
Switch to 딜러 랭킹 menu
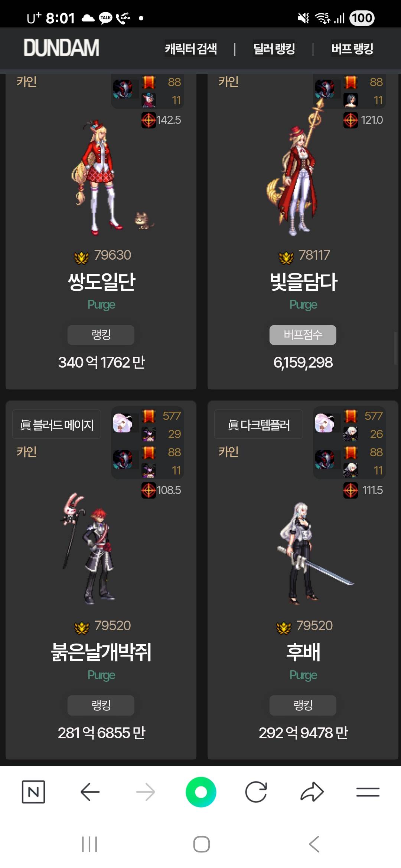coord(274,49)
